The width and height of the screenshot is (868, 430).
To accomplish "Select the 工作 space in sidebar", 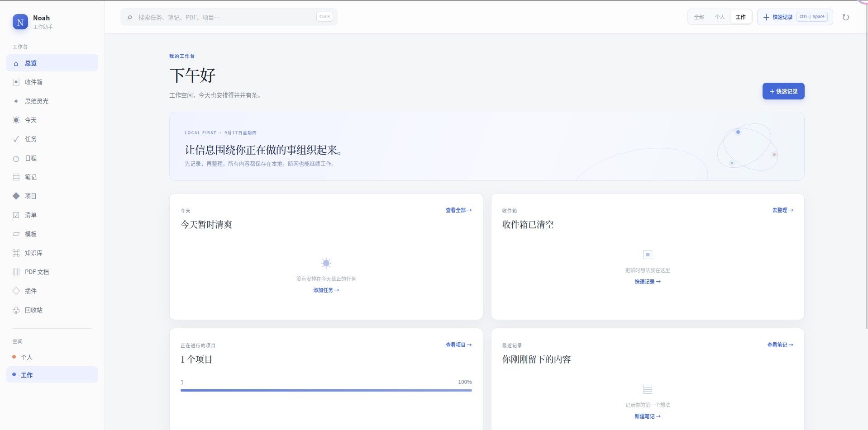I will click(x=52, y=375).
